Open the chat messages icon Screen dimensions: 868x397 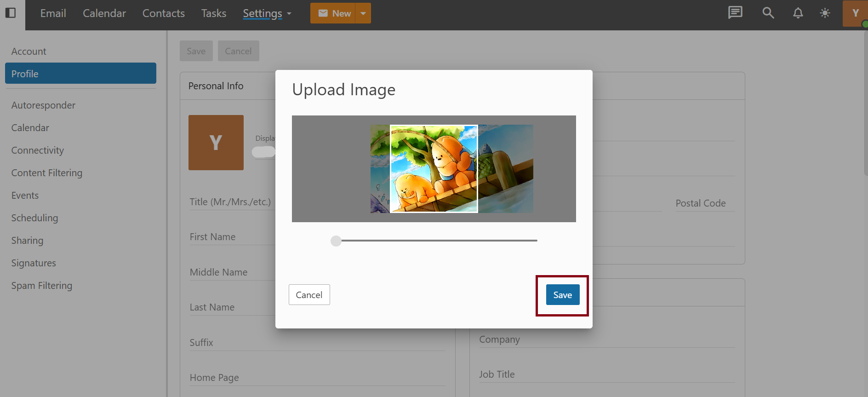[x=735, y=13]
